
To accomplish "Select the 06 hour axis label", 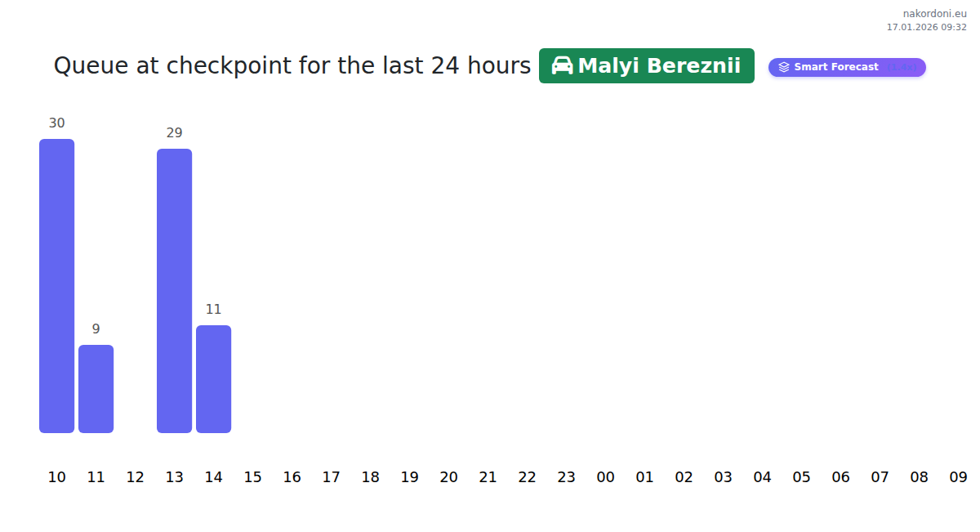I will click(840, 477).
